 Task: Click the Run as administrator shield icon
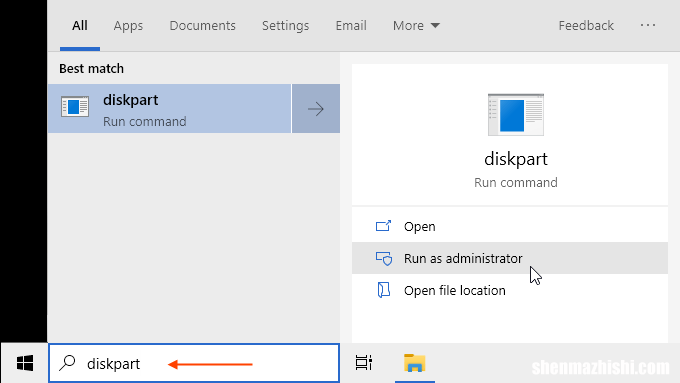(384, 259)
